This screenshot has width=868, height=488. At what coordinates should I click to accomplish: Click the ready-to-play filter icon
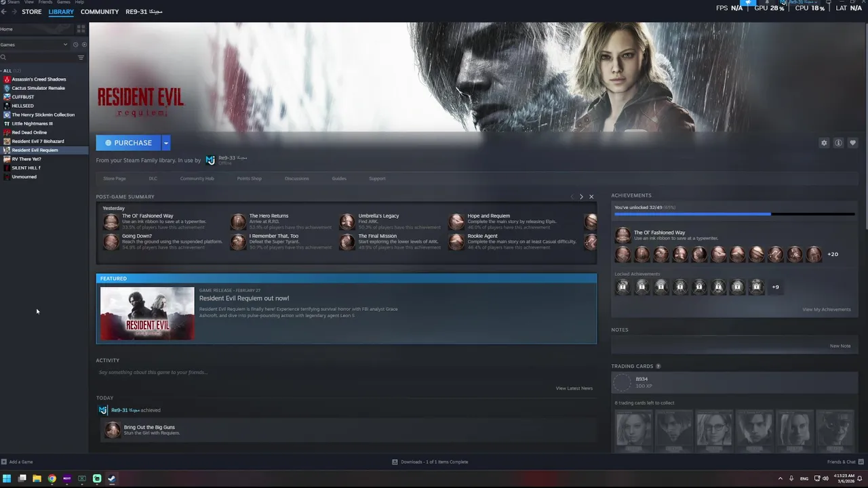(84, 45)
